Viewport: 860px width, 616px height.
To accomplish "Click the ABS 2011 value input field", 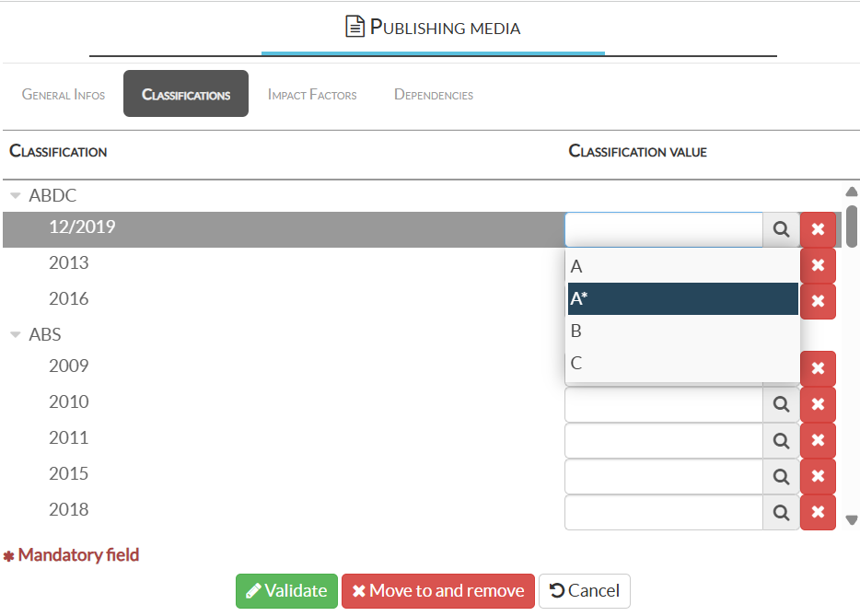I will coord(663,440).
